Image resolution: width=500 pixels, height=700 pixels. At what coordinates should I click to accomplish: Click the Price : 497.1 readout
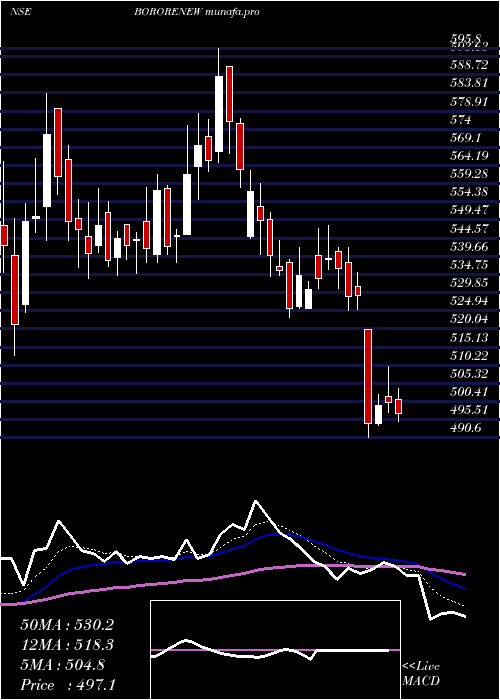coord(67,685)
